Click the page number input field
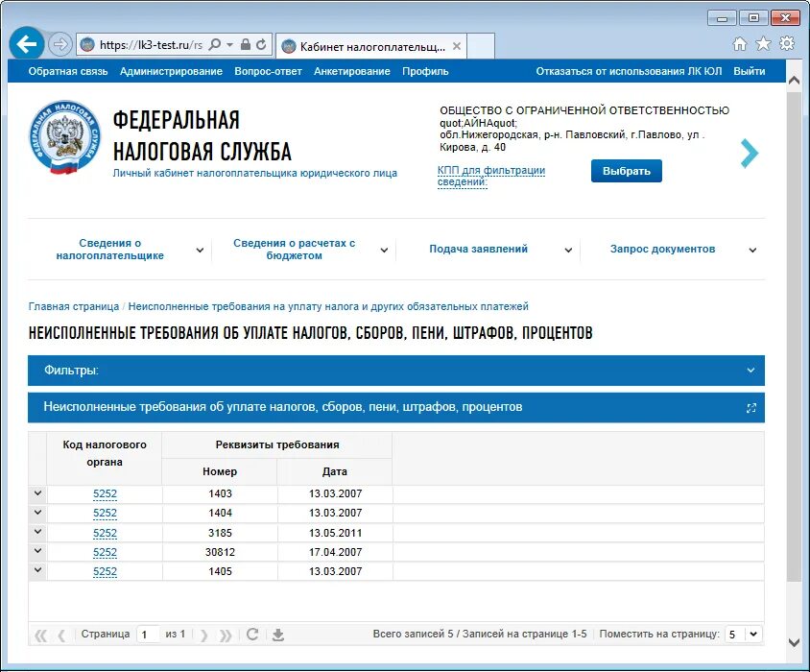 [x=148, y=635]
